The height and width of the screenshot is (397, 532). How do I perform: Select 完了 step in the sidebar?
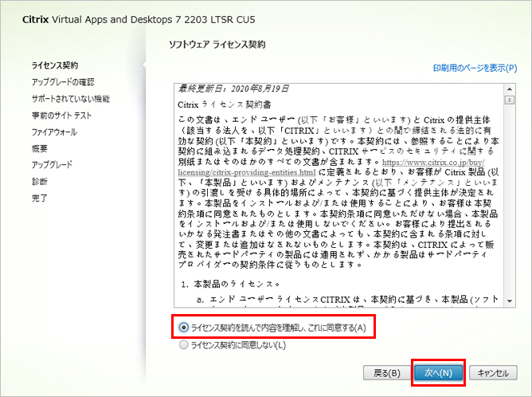(40, 198)
